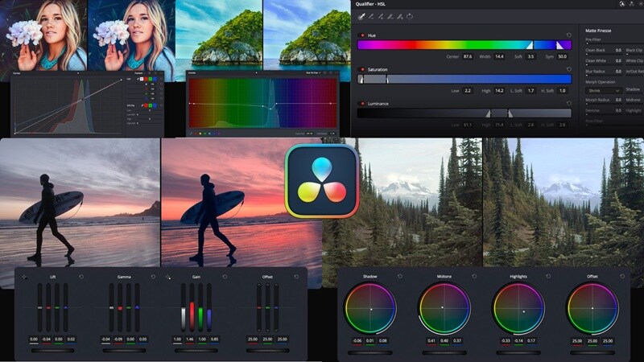Toggle the red channel in Custom curves
The height and width of the screenshot is (362, 644).
pos(147,79)
